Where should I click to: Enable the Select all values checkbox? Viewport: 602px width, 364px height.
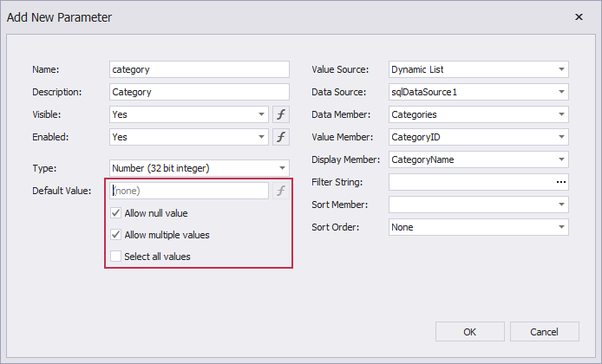[116, 257]
